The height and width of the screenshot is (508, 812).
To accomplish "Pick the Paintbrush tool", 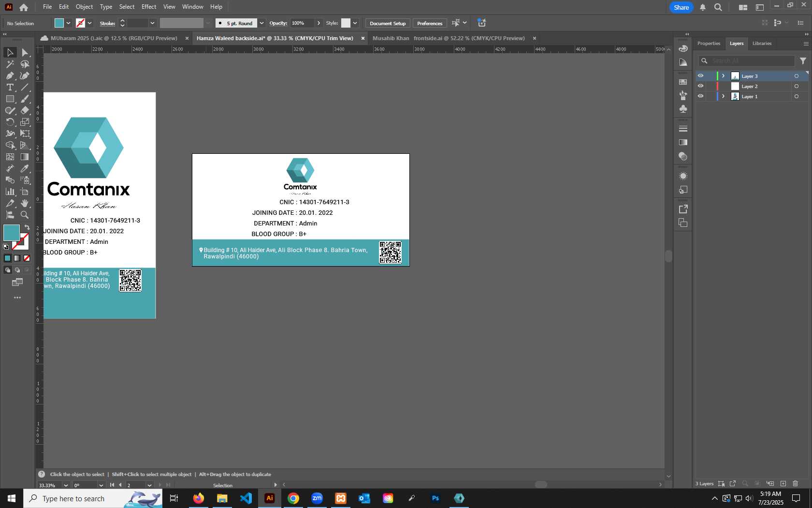I will [25, 99].
